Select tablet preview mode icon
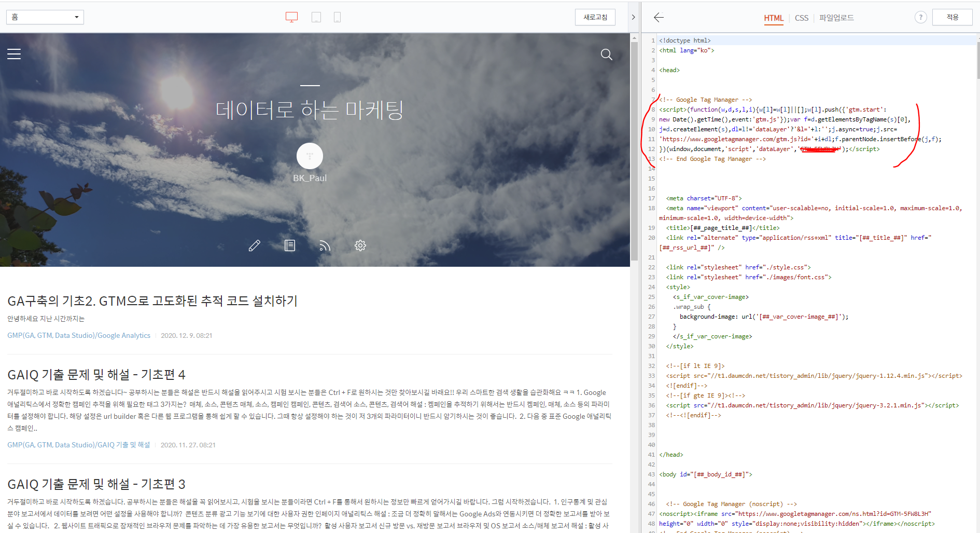980x533 pixels. (x=316, y=17)
